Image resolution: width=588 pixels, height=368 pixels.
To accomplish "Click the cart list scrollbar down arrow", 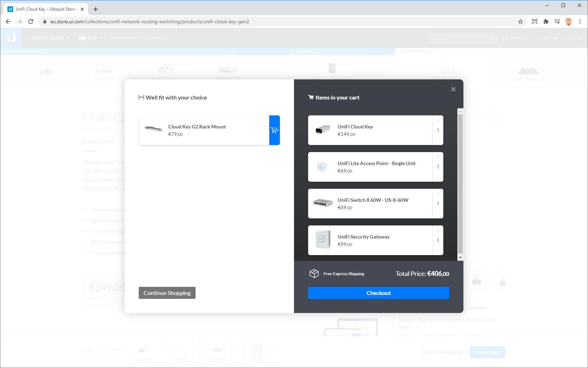I will 460,258.
